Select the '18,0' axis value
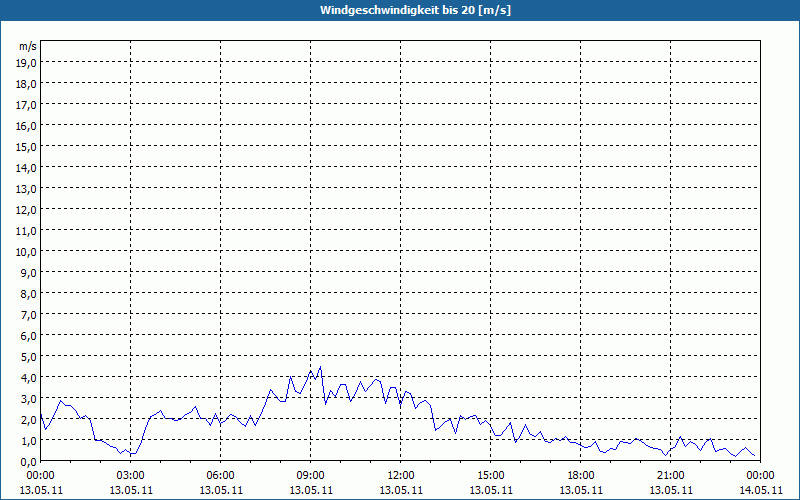The height and width of the screenshot is (500, 800). tap(28, 84)
